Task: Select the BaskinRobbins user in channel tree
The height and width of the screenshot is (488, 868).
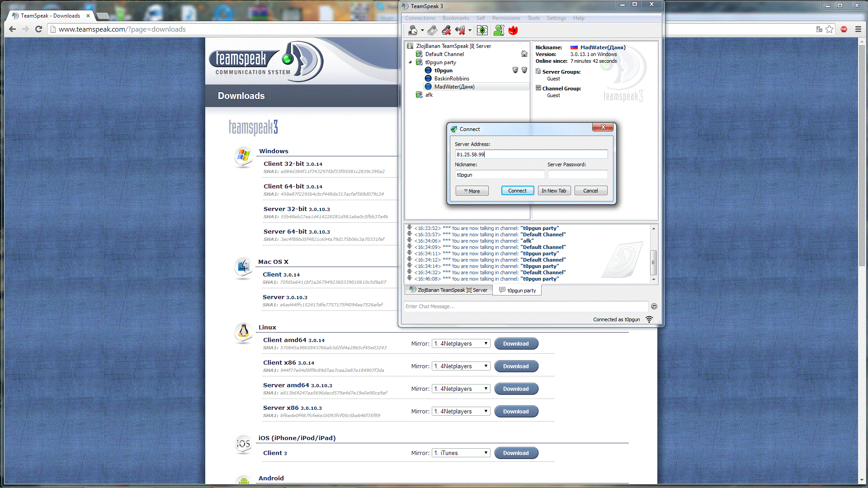Action: (451, 79)
